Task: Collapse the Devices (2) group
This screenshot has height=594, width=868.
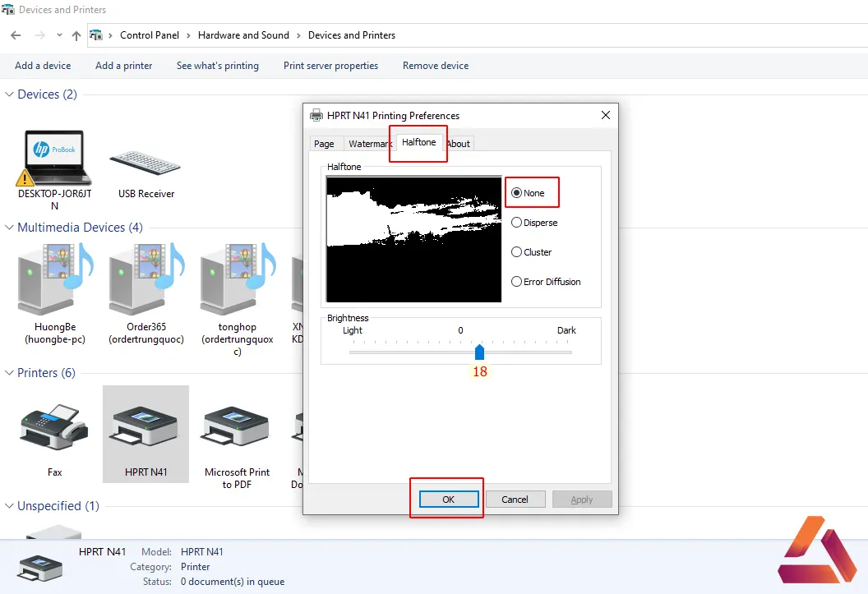Action: [x=9, y=94]
